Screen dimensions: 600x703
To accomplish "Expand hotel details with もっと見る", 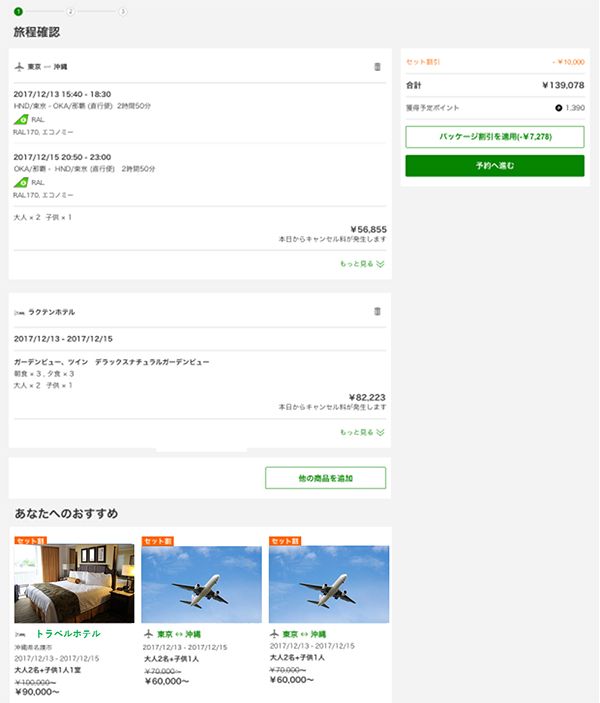I will pyautogui.click(x=362, y=433).
